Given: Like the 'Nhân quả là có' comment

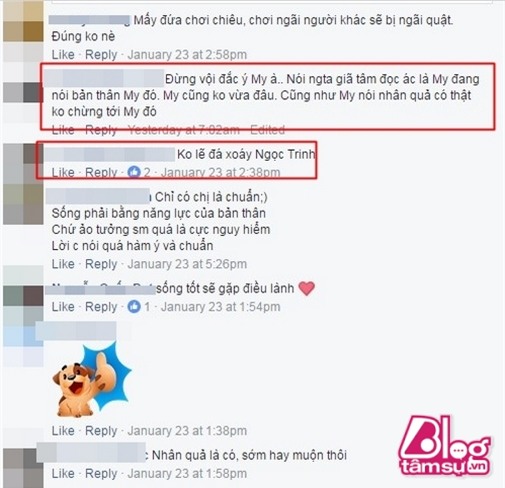Looking at the screenshot, I should [63, 473].
